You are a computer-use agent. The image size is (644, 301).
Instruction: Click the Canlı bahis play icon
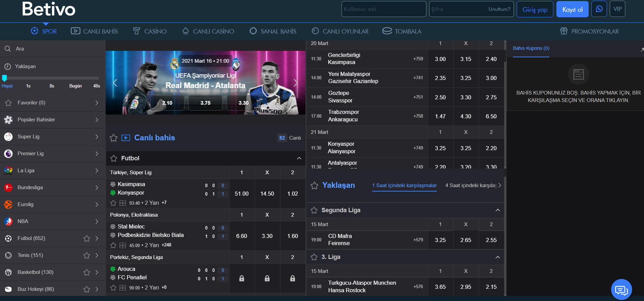126,138
